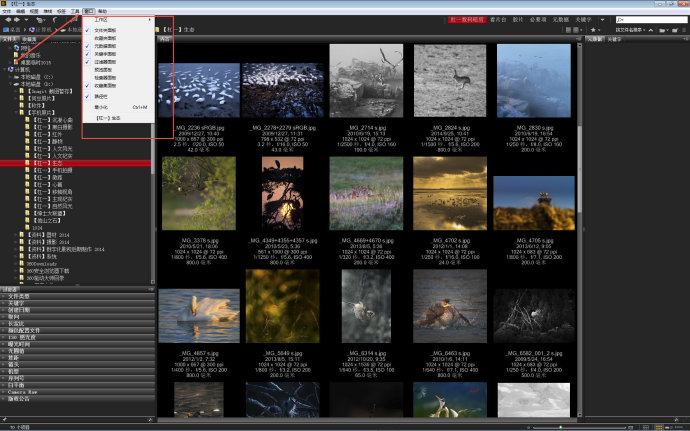Click the search input field

(651, 20)
